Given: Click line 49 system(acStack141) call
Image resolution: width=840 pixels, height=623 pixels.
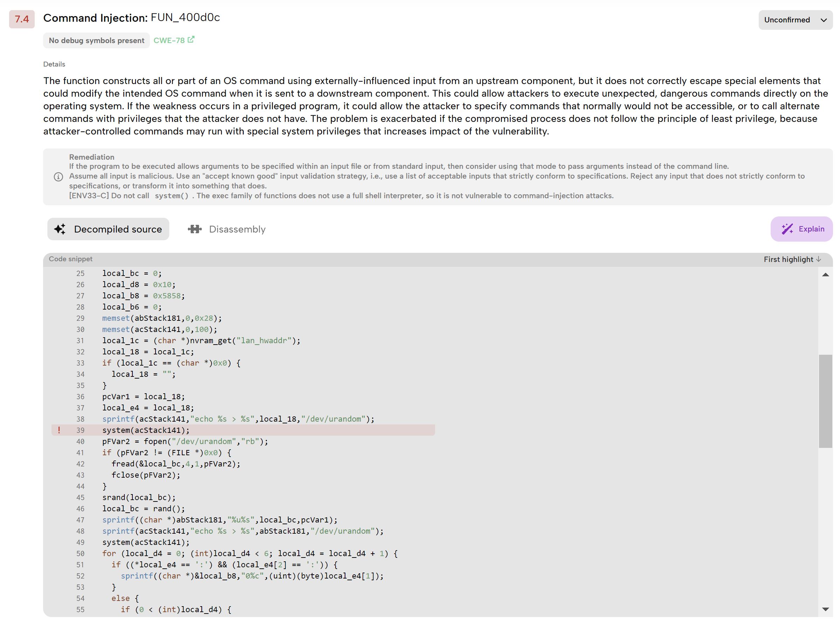Looking at the screenshot, I should point(146,542).
